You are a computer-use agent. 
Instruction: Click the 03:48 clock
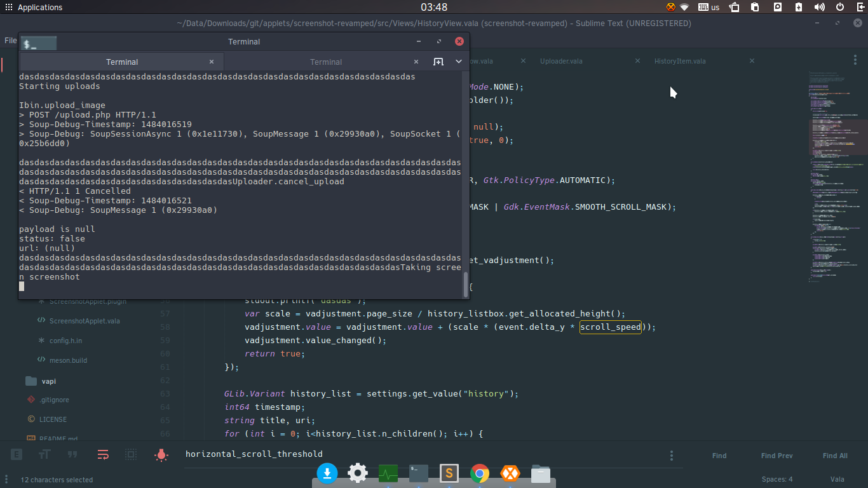(434, 8)
